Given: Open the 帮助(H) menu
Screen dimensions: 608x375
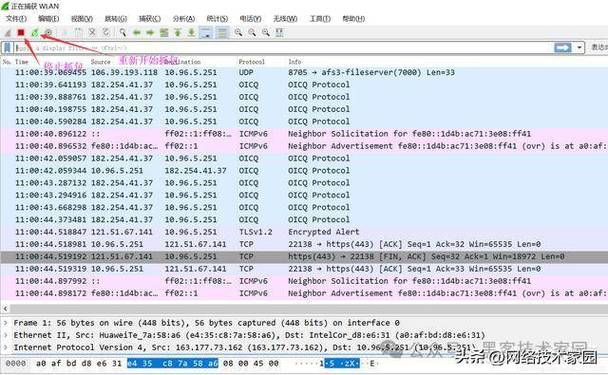Looking at the screenshot, I should pyautogui.click(x=354, y=19).
